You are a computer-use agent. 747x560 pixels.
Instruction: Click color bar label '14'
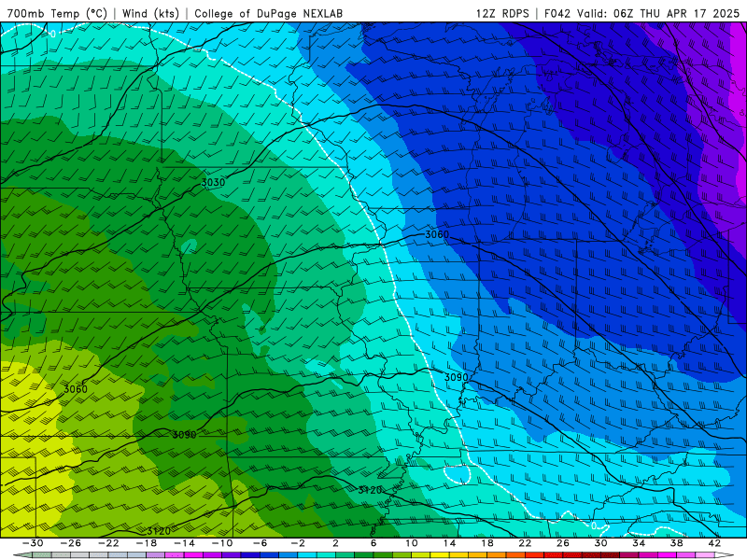pyautogui.click(x=449, y=543)
